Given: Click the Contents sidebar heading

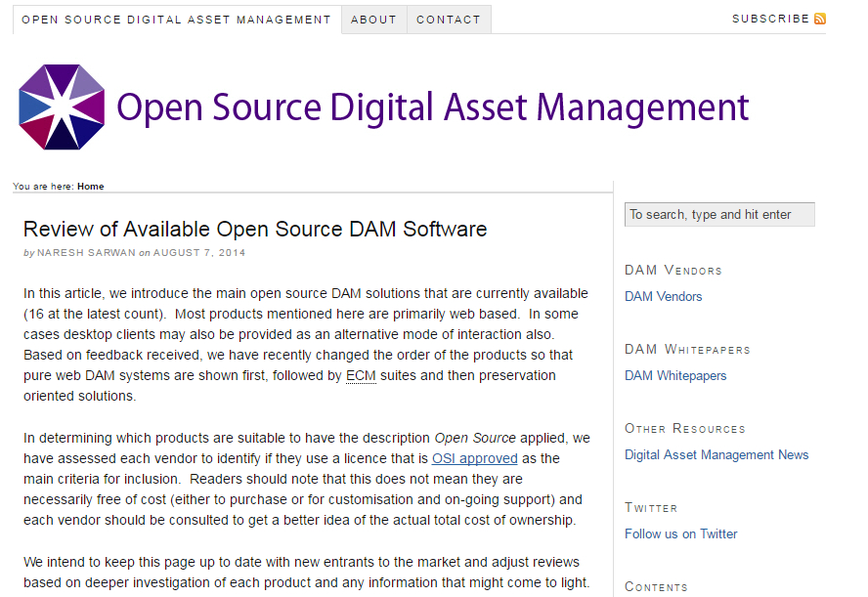Looking at the screenshot, I should [656, 586].
